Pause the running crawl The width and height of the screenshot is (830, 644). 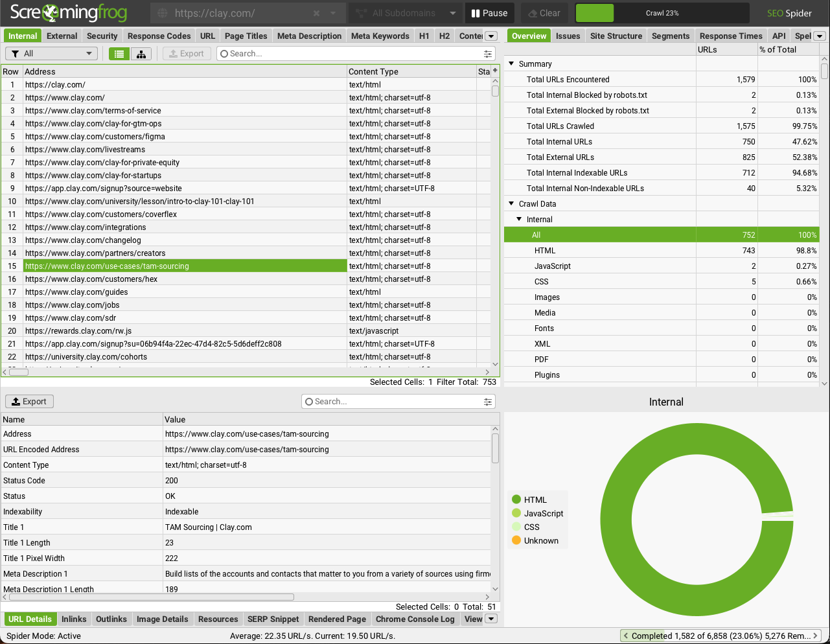click(489, 13)
